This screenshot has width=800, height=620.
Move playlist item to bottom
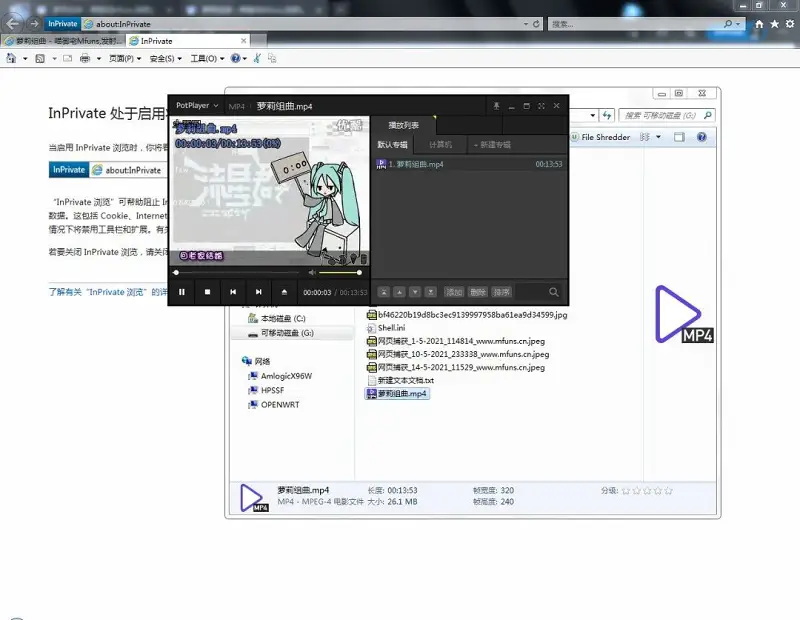click(x=431, y=292)
